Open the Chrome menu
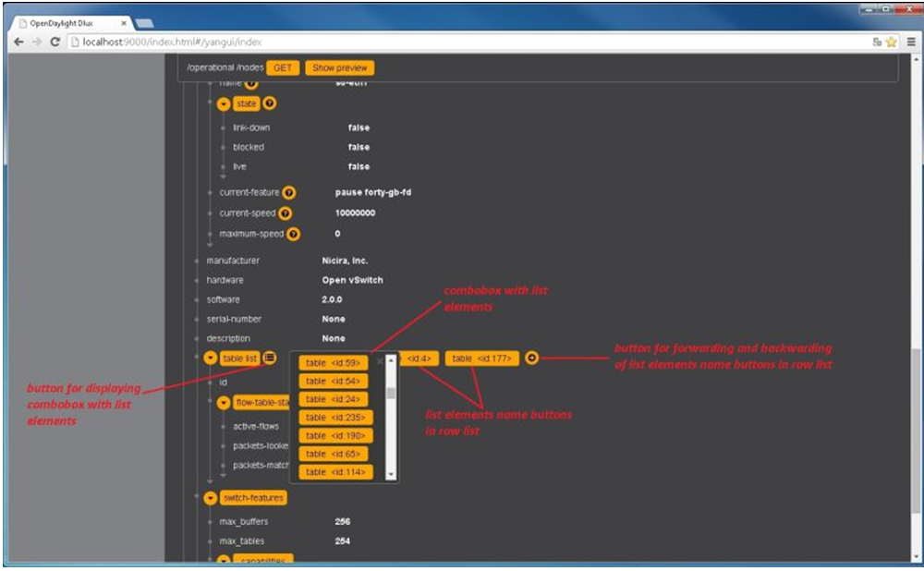This screenshot has width=924, height=571. coord(911,42)
